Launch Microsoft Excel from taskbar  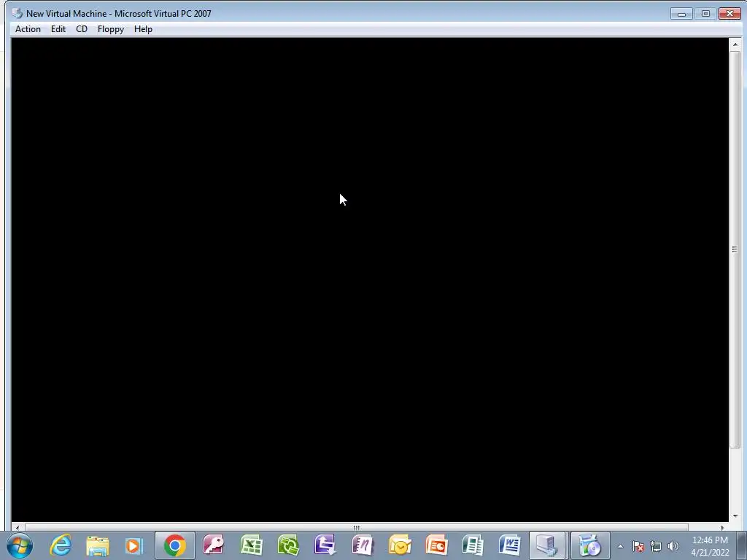(x=251, y=545)
